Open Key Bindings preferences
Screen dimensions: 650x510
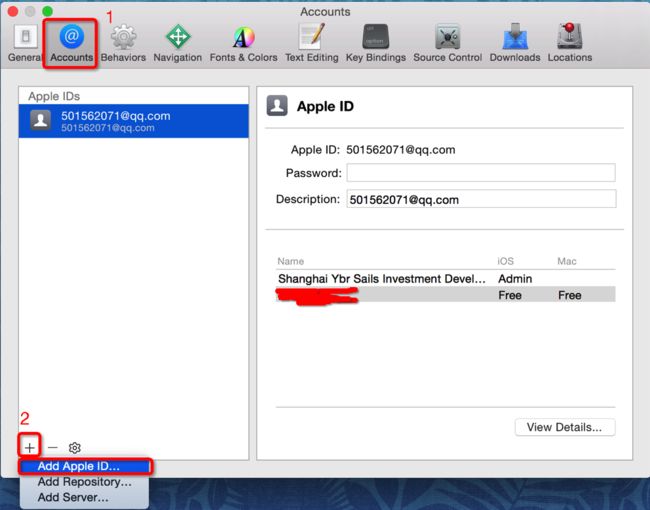click(376, 43)
